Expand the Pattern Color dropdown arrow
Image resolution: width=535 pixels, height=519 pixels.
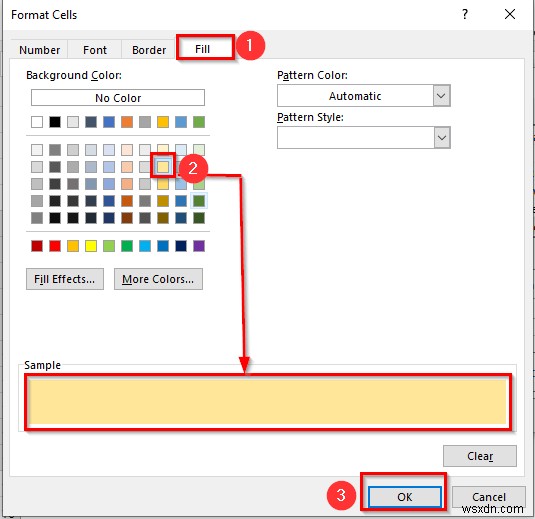pyautogui.click(x=442, y=96)
